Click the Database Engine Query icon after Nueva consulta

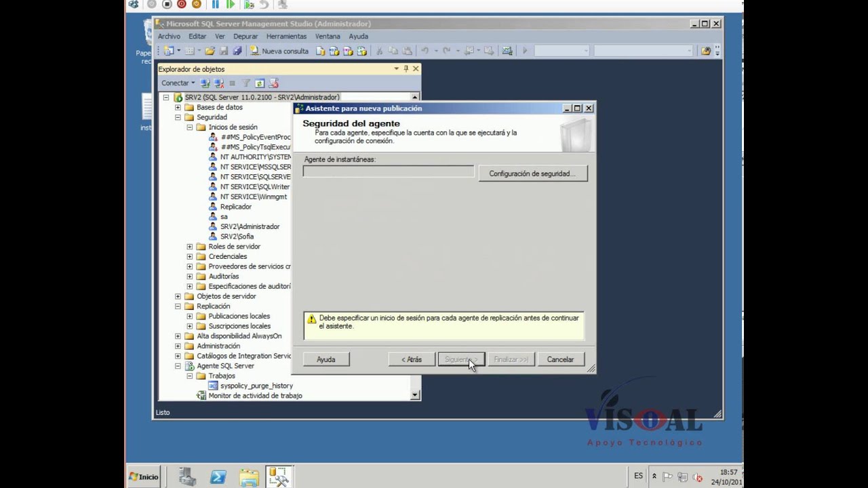click(x=321, y=51)
